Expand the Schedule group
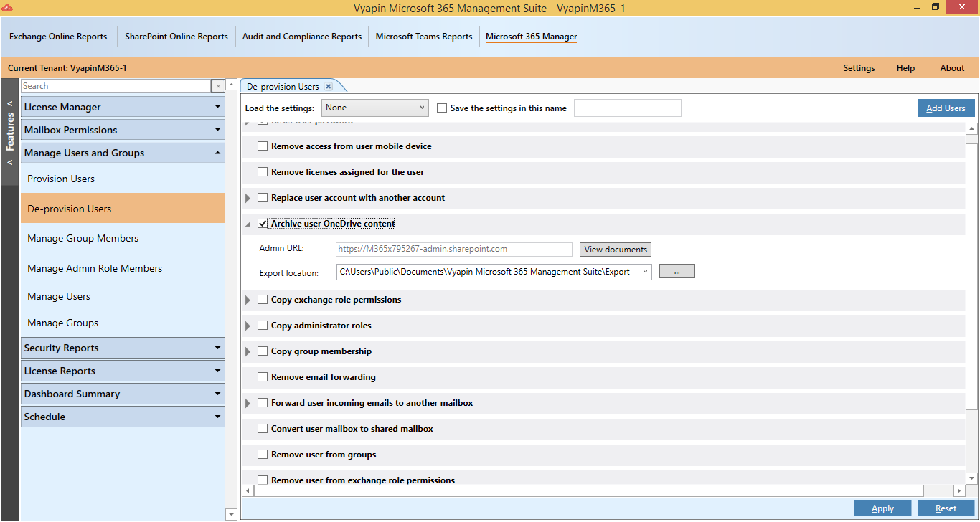Viewport: 980px width, 522px height. (123, 417)
